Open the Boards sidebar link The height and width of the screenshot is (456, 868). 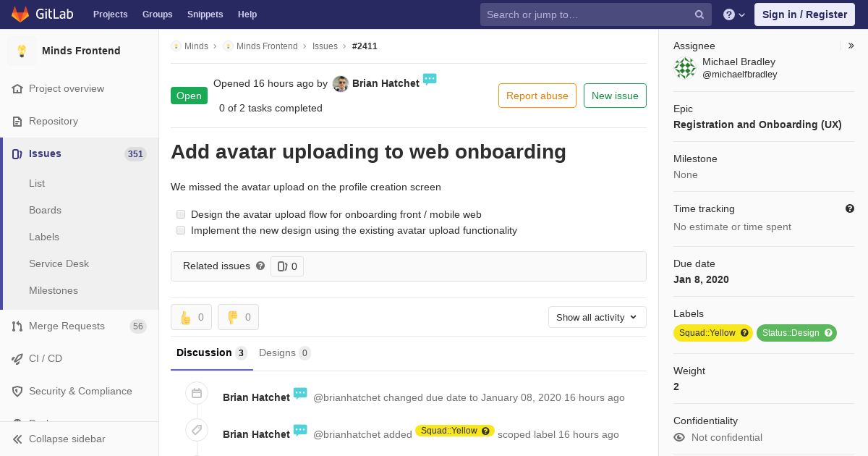pos(45,210)
